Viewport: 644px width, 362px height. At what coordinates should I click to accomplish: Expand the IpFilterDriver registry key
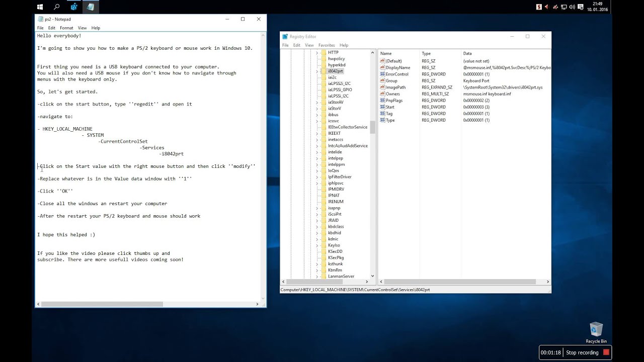(317, 176)
